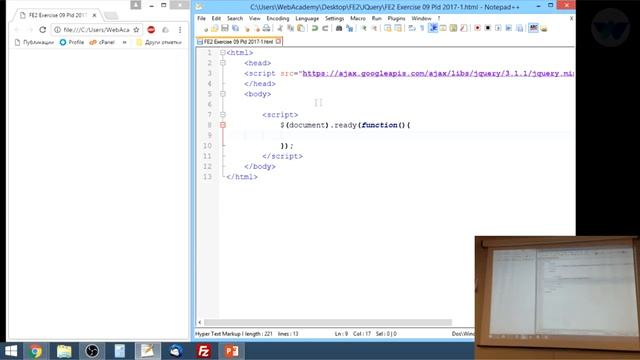The height and width of the screenshot is (360, 640).
Task: Collapse the <script> fold marker on line 7
Action: tap(223, 115)
